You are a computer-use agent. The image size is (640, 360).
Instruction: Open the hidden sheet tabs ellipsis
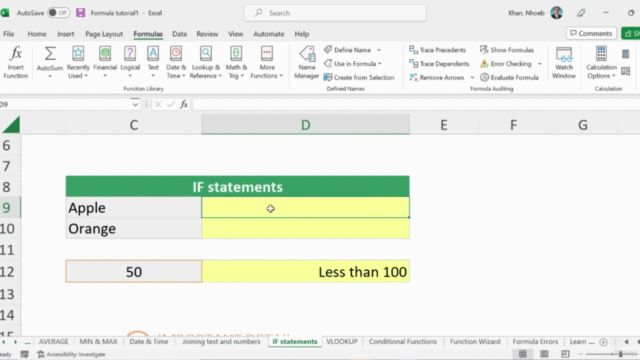click(x=27, y=342)
